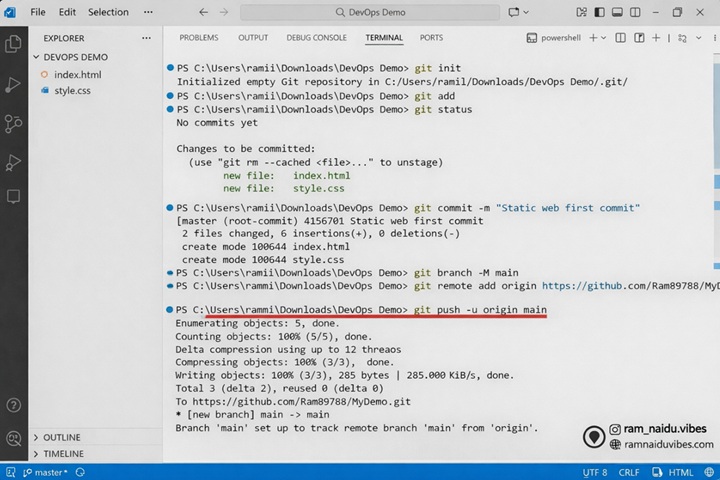Click CRLF line ending in status bar
The image size is (720, 480).
tap(629, 472)
